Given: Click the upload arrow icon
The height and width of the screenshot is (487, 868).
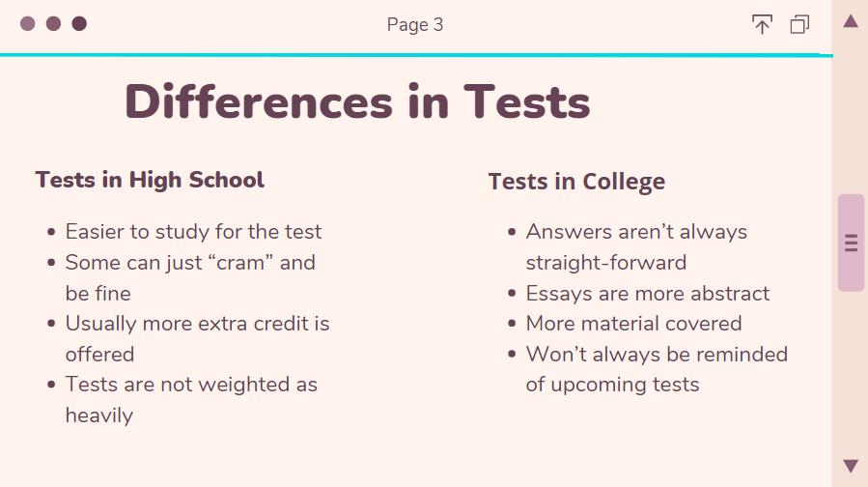Looking at the screenshot, I should [762, 24].
